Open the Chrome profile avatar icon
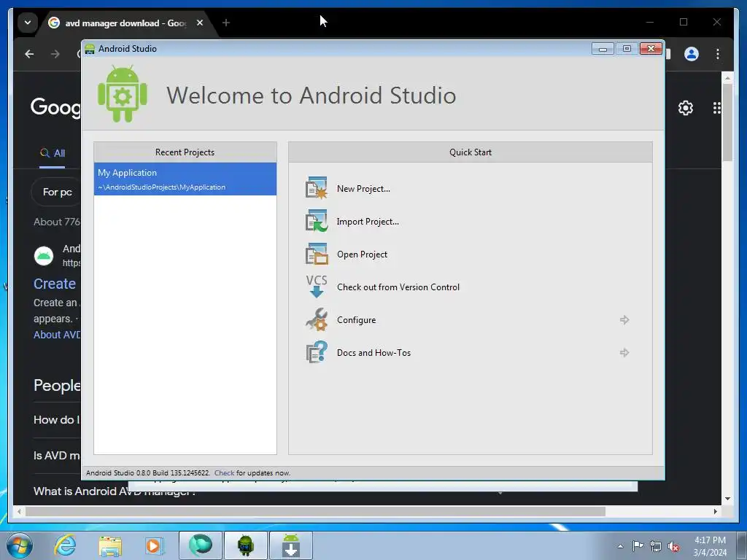The height and width of the screenshot is (560, 747). 692,54
